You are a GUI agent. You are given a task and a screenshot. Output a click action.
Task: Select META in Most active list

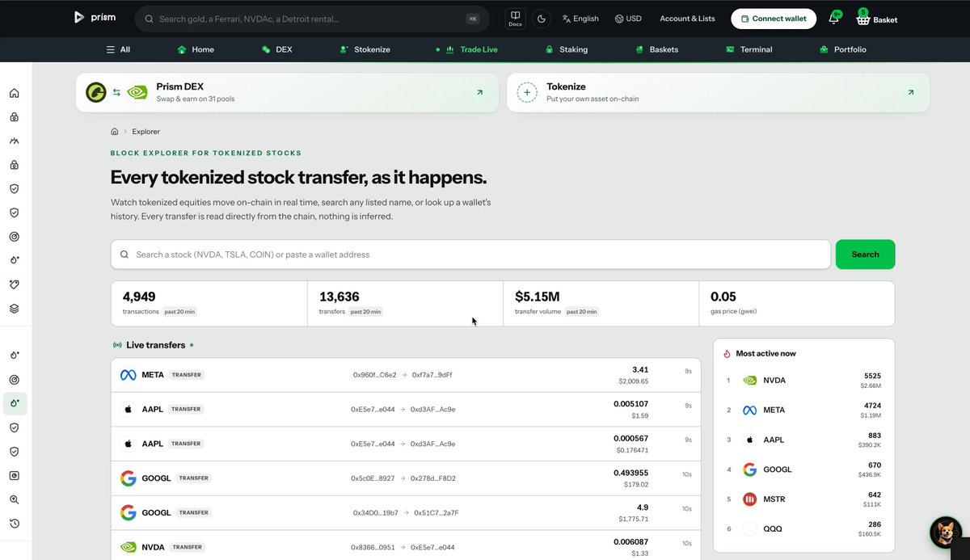[803, 410]
